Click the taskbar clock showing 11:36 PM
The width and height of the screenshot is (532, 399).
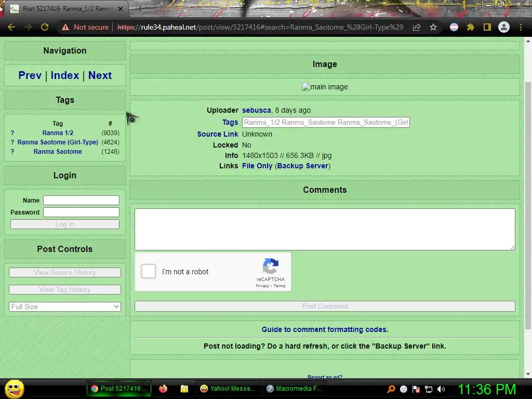pos(486,389)
